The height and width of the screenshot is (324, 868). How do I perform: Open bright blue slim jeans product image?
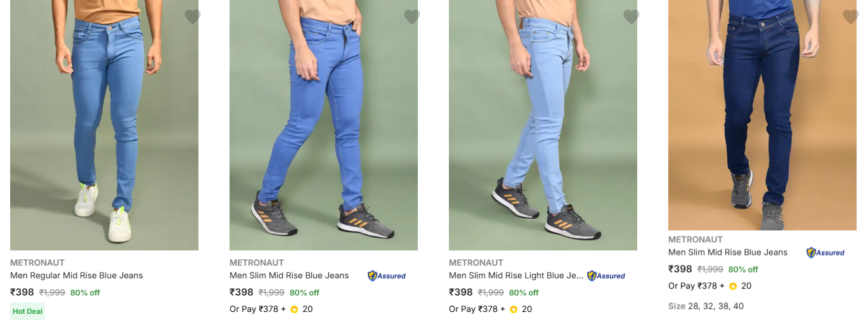point(323,125)
